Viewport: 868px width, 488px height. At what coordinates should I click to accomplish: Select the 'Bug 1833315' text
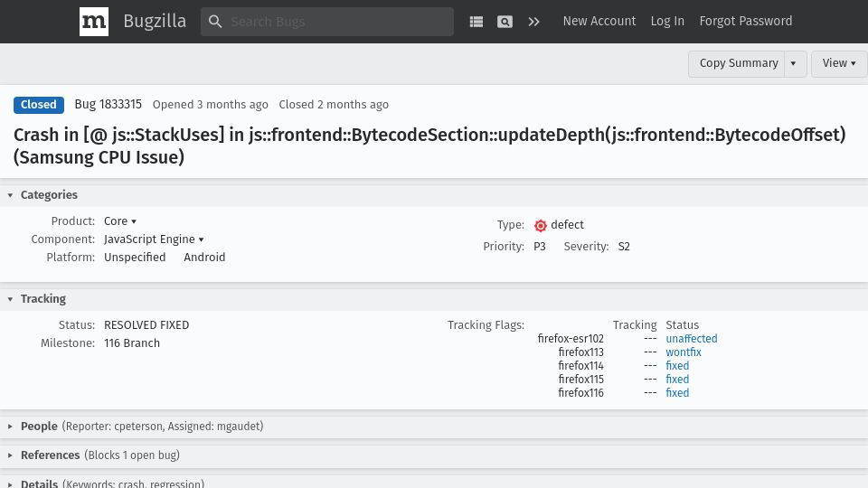point(108,104)
